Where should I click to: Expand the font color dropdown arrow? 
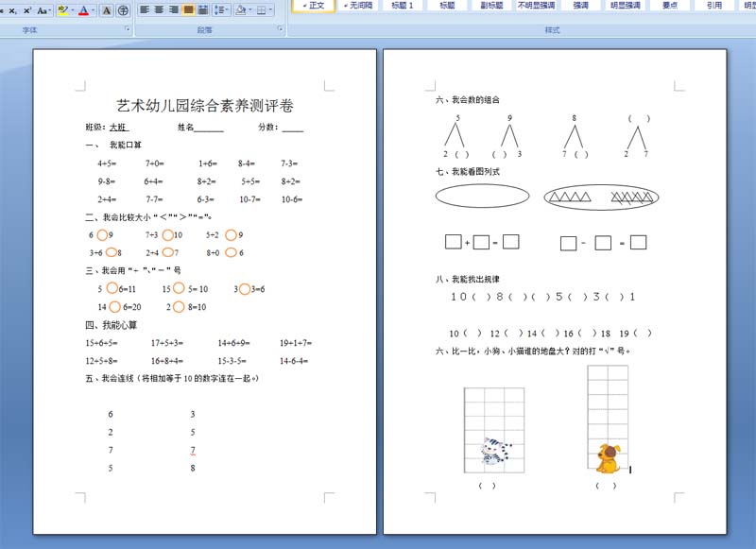tap(93, 10)
